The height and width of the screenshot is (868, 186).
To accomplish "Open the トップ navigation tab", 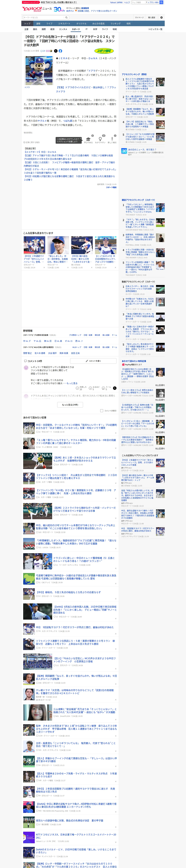I will click(x=27, y=24).
